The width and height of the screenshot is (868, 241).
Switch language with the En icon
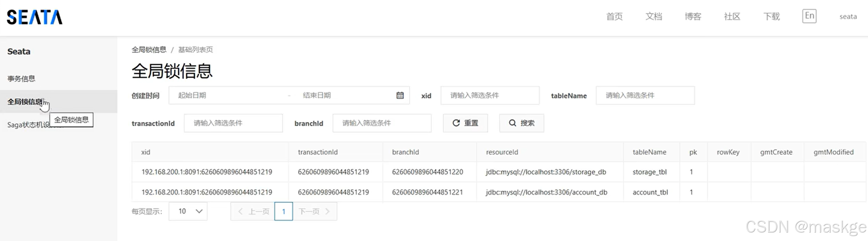coord(809,16)
